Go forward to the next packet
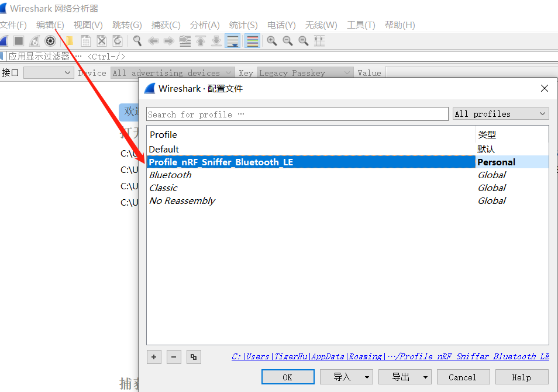558x392 pixels. [x=168, y=41]
